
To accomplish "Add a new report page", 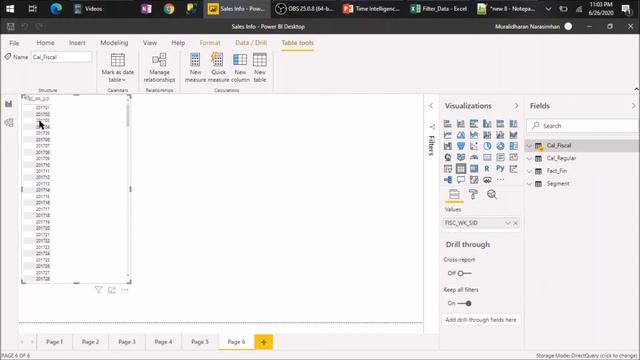I will pyautogui.click(x=264, y=342).
